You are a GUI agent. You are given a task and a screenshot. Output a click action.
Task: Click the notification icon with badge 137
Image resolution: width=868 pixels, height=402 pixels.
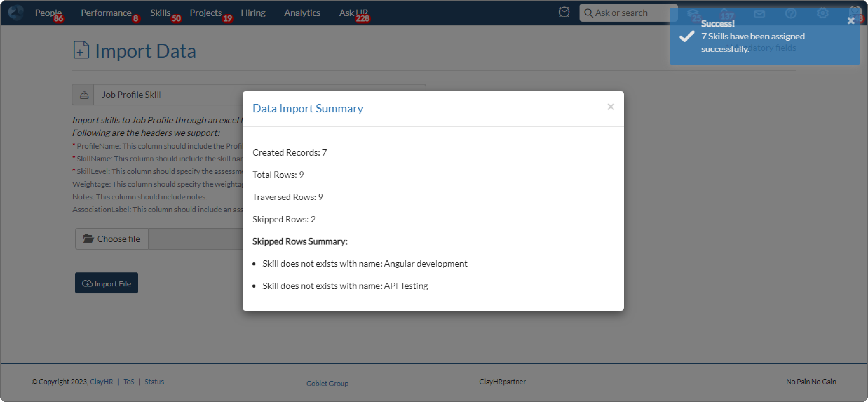(725, 14)
